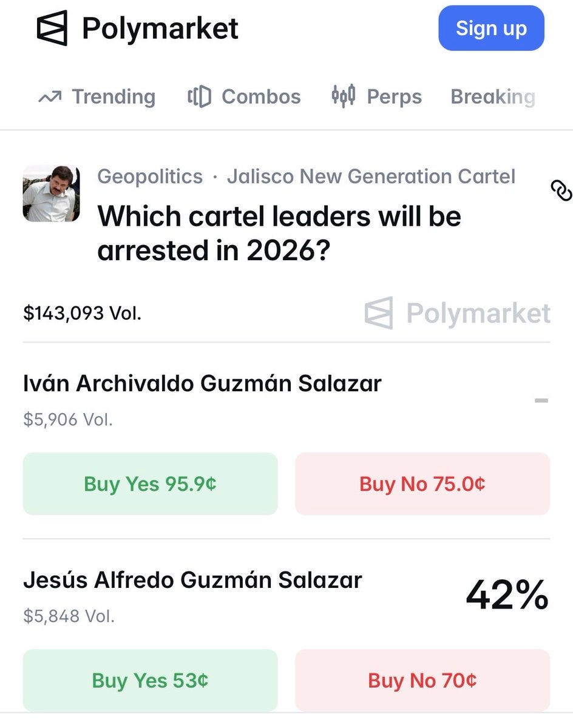Screen dimensions: 573x728
Task: Click the Trending arrow icon
Action: click(x=50, y=97)
